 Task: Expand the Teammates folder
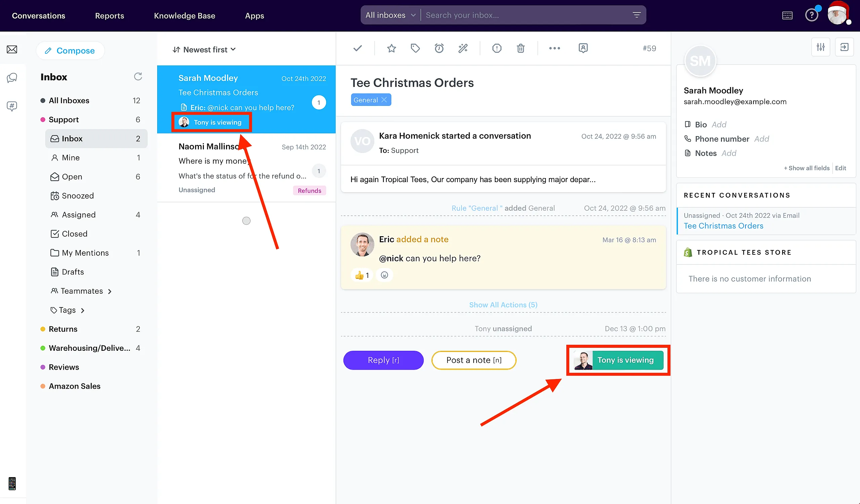pos(82,291)
